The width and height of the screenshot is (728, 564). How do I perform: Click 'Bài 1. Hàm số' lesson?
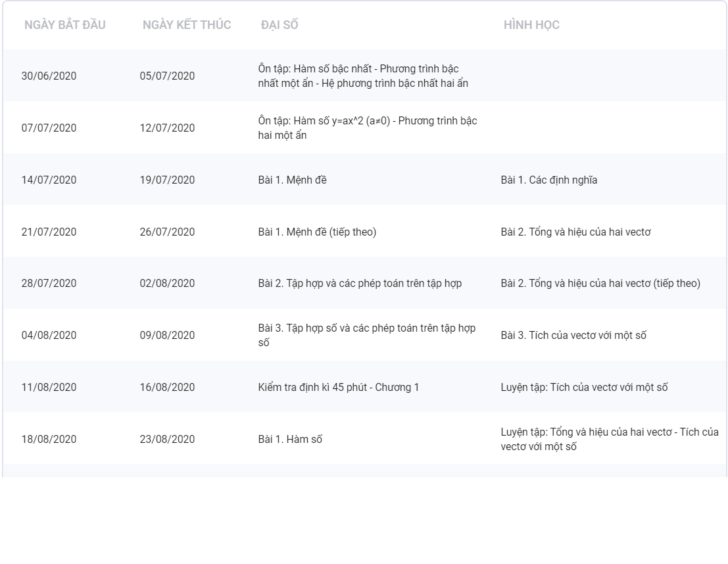(x=289, y=440)
